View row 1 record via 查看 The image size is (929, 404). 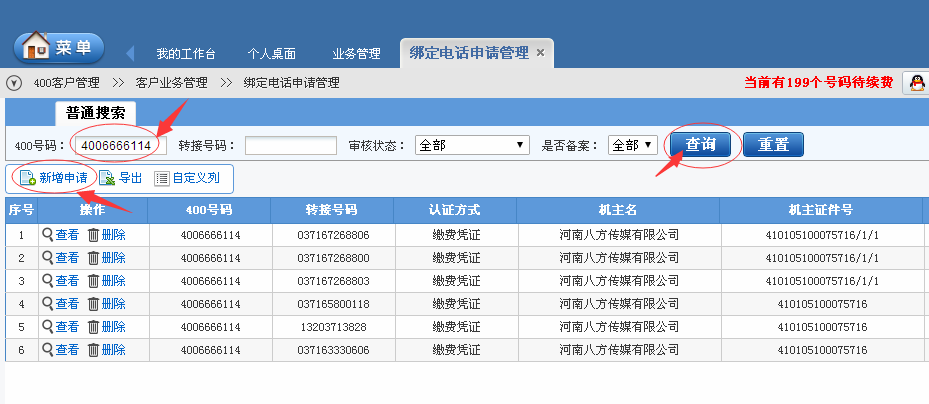[60, 235]
